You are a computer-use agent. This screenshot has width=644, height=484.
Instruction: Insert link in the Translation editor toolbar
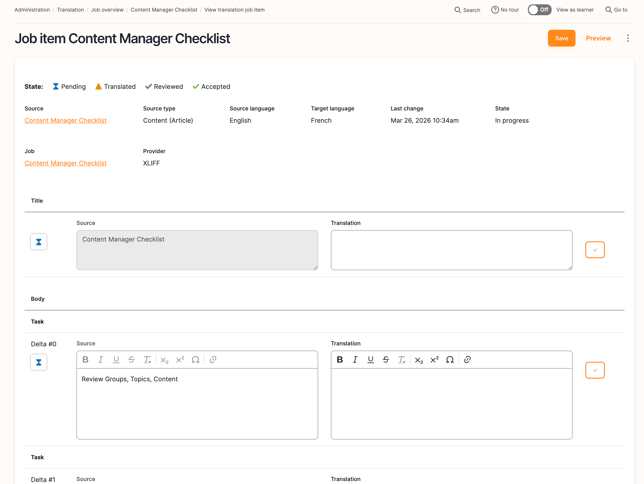[467, 360]
